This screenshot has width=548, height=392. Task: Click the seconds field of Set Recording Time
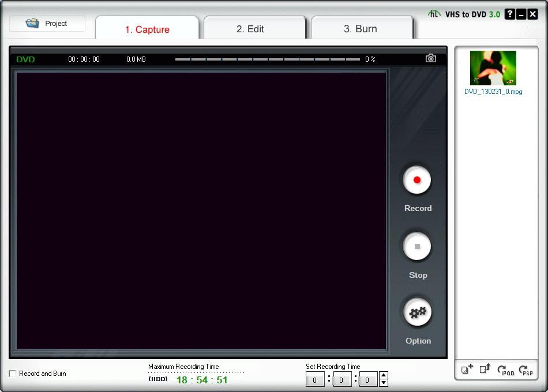[368, 380]
